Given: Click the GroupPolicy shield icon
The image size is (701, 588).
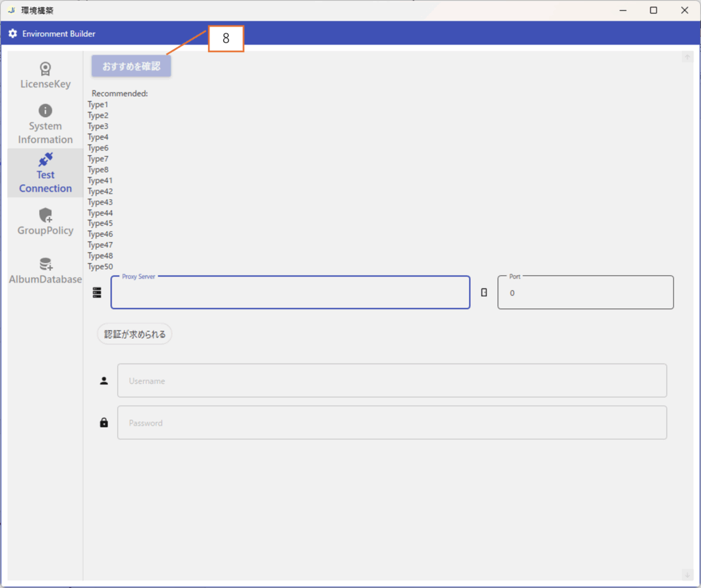Looking at the screenshot, I should coord(45,216).
